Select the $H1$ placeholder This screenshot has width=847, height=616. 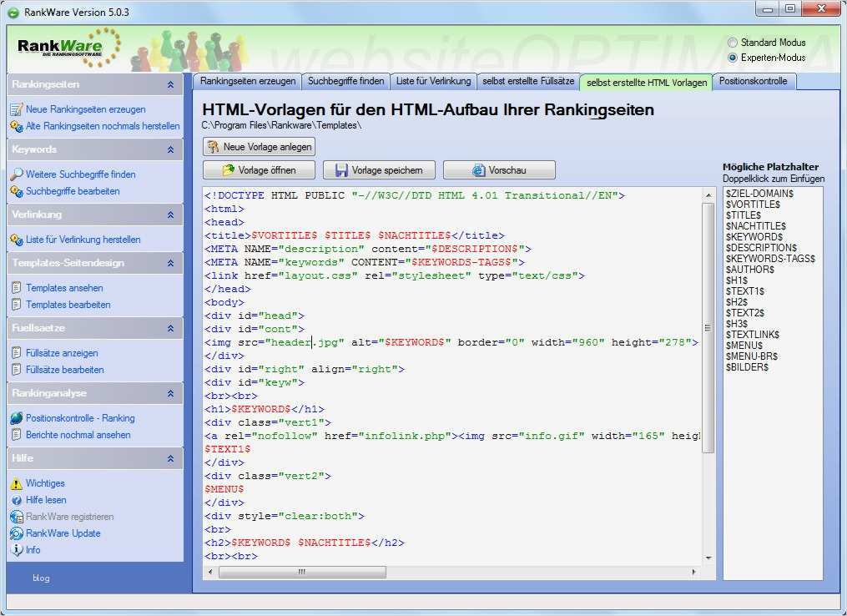click(x=737, y=280)
